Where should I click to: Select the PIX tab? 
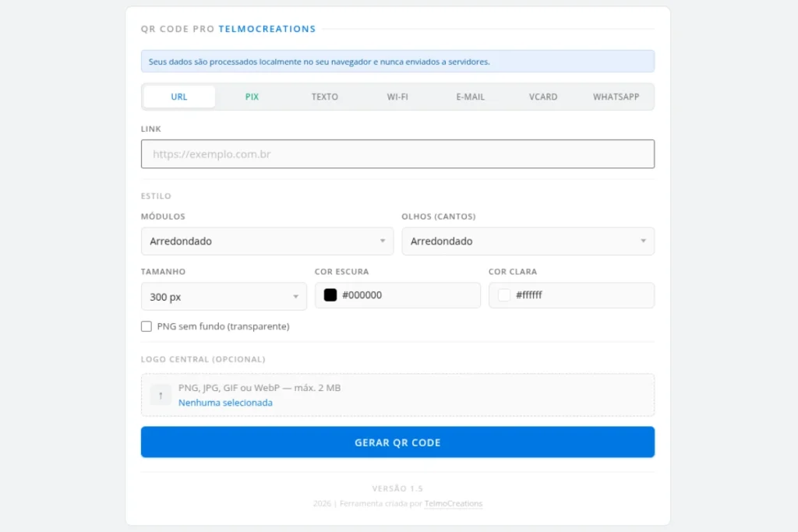point(252,97)
